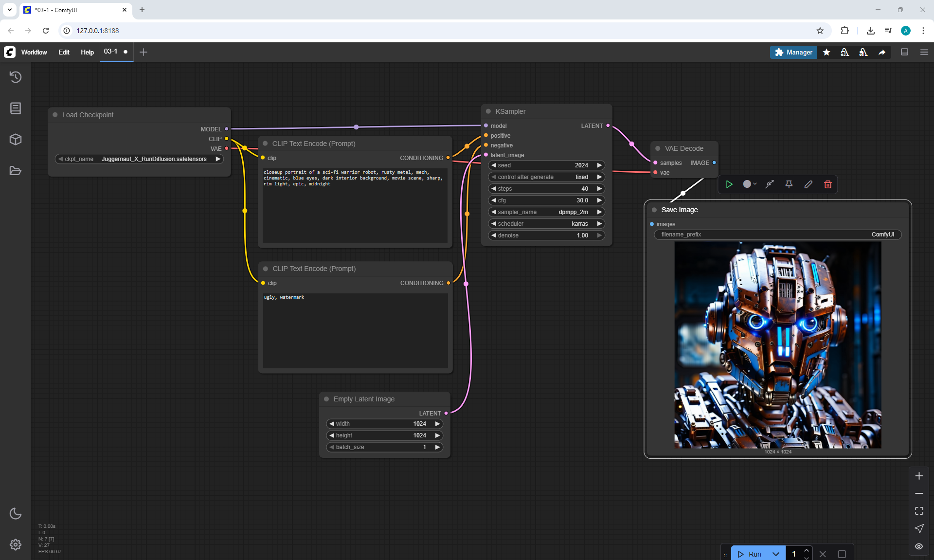Open the model library cube icon

pos(16,140)
